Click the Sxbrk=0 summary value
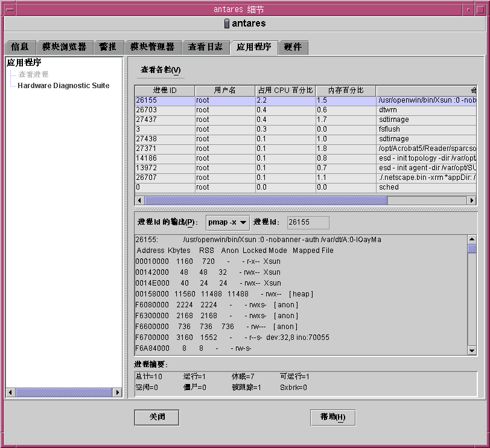 (293, 388)
